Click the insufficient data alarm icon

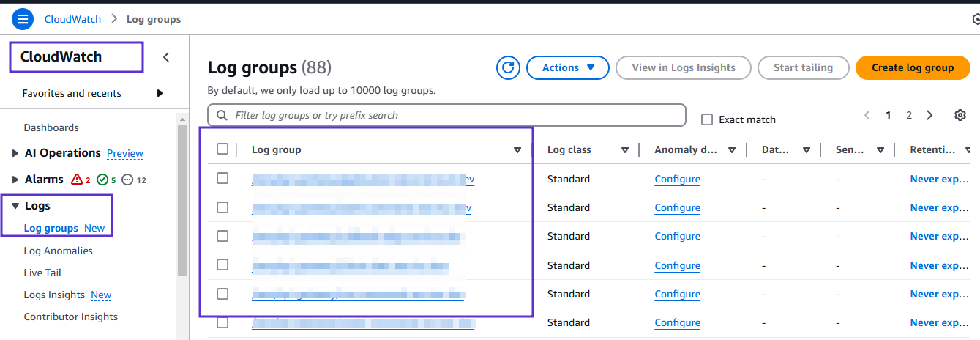[x=127, y=180]
